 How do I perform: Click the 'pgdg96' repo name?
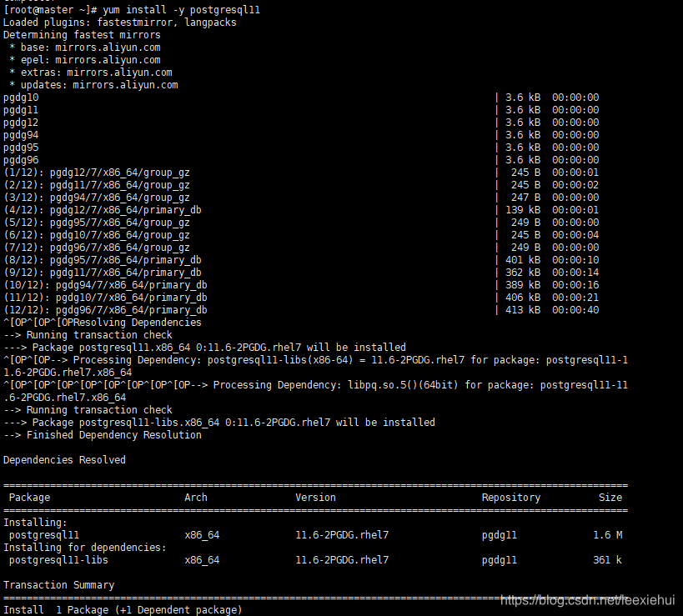click(21, 160)
